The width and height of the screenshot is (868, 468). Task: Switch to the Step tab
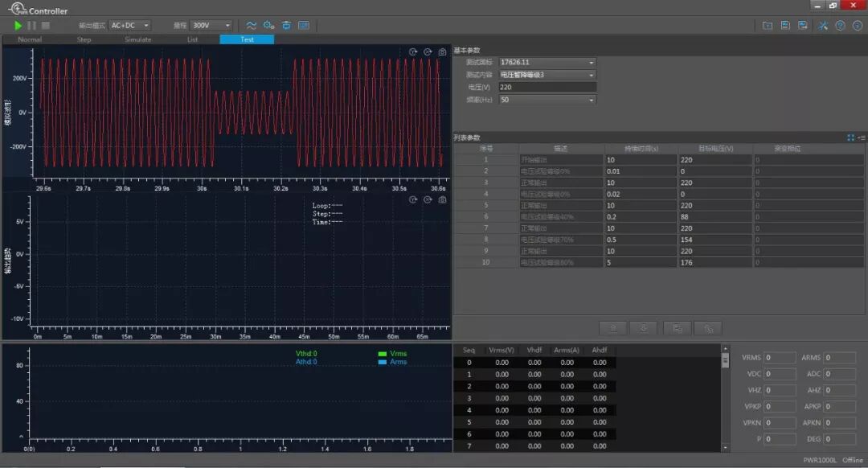point(84,39)
